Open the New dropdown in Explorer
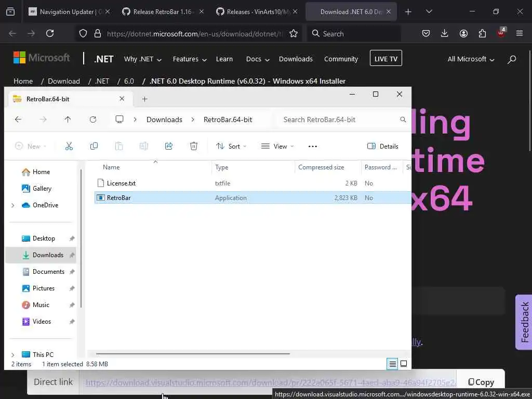The width and height of the screenshot is (532, 399). [x=30, y=146]
